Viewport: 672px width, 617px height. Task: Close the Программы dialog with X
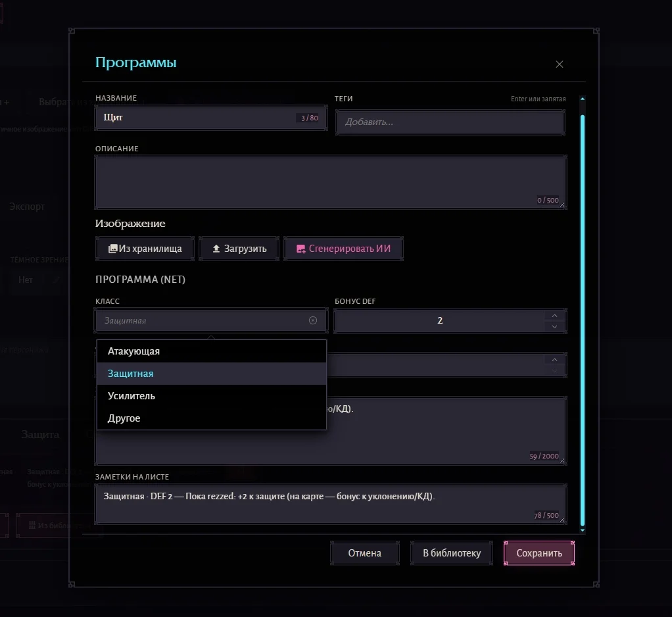[560, 64]
